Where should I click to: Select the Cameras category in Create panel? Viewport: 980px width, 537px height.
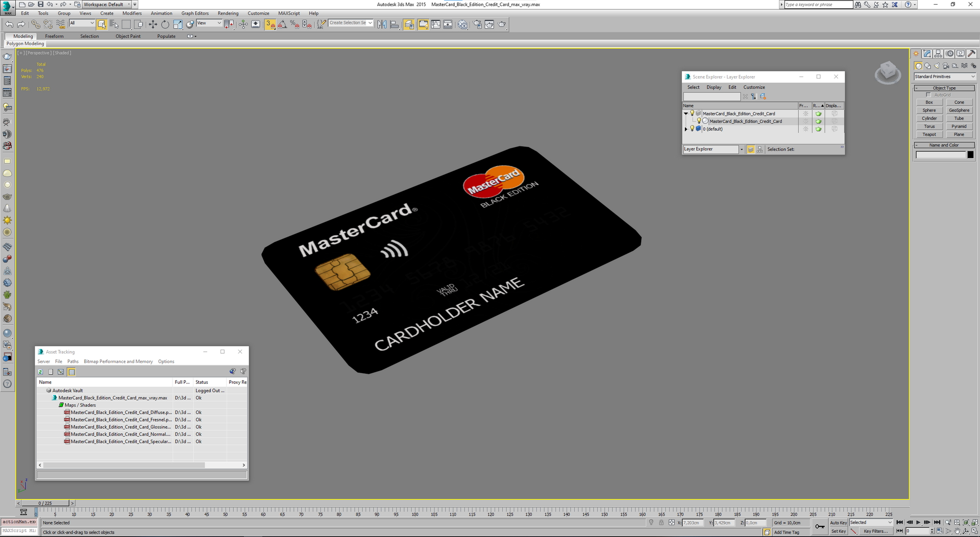[946, 66]
